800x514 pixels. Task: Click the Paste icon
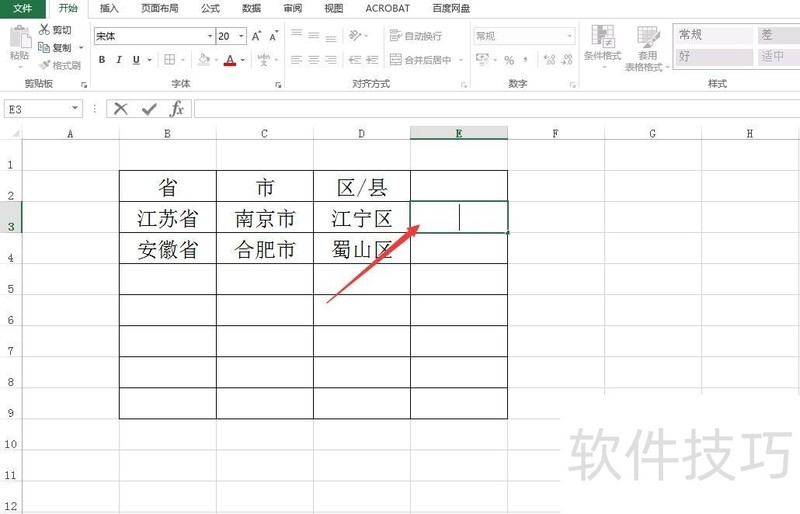tap(20, 38)
